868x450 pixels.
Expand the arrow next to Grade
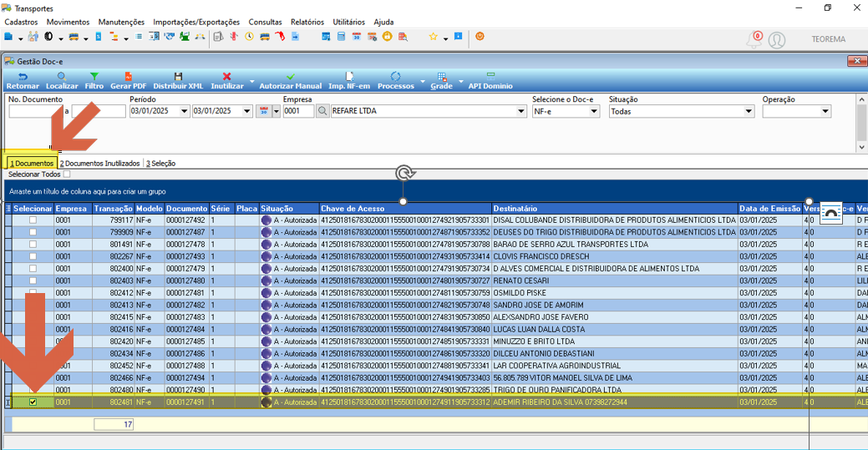click(460, 81)
